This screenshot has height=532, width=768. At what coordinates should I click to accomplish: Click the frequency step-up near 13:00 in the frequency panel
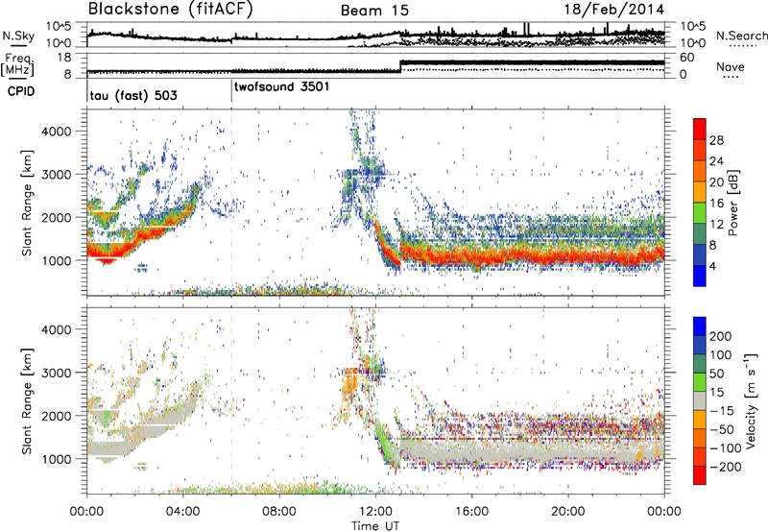400,65
